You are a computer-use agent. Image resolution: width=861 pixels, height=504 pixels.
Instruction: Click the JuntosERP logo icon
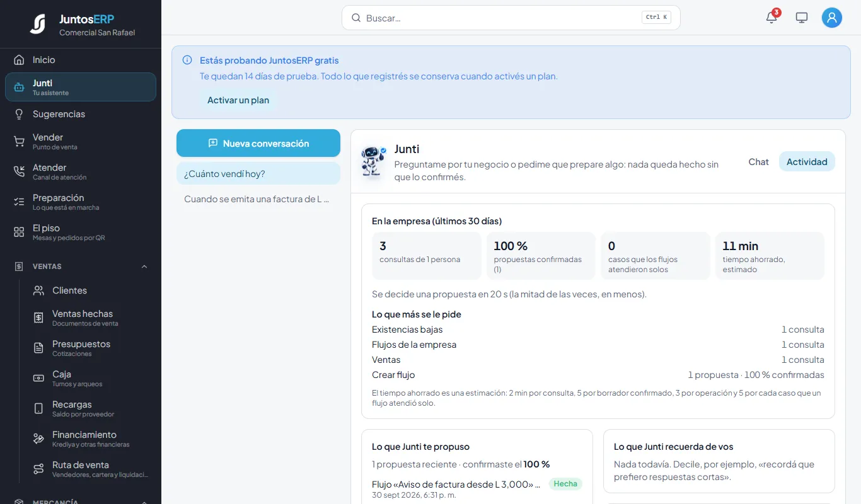coord(37,24)
